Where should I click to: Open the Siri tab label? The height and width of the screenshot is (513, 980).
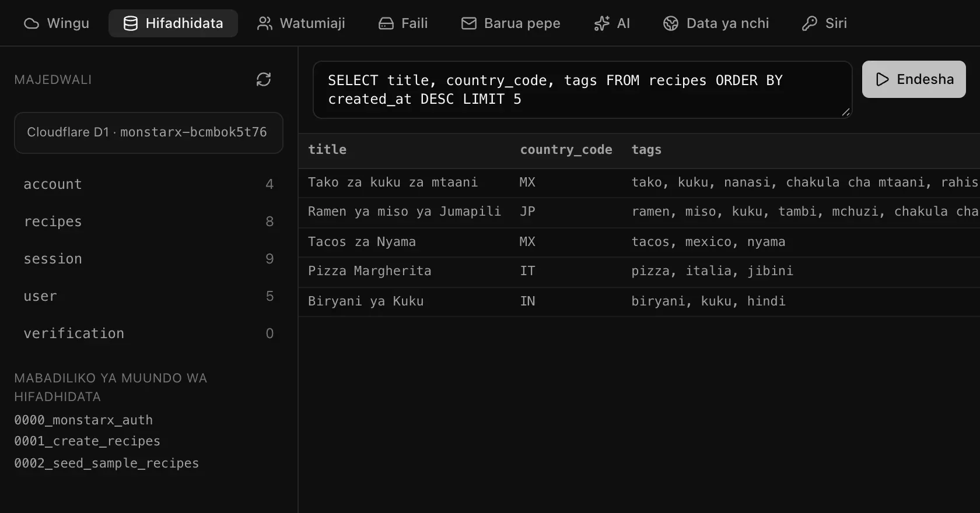pyautogui.click(x=836, y=23)
